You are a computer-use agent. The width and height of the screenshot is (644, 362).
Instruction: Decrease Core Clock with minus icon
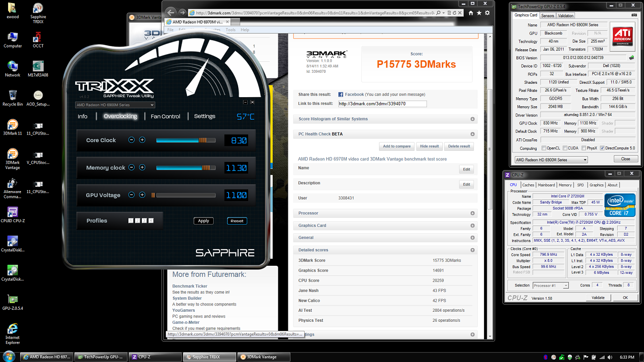(x=131, y=140)
